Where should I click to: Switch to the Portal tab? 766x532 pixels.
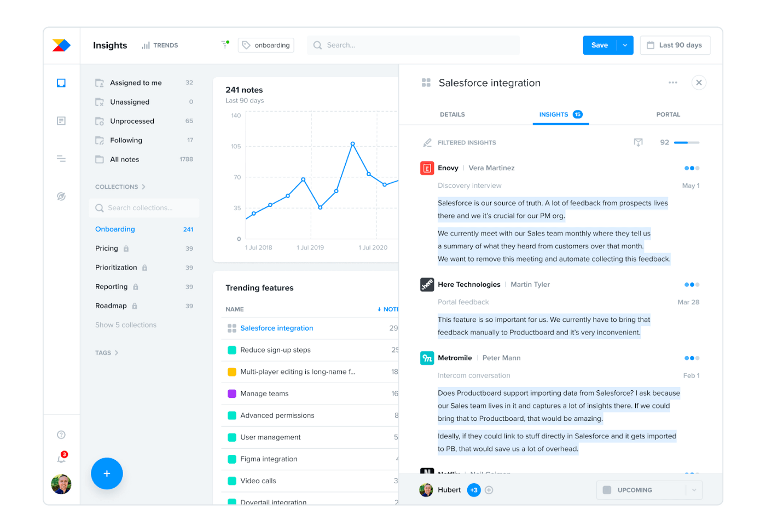click(668, 114)
